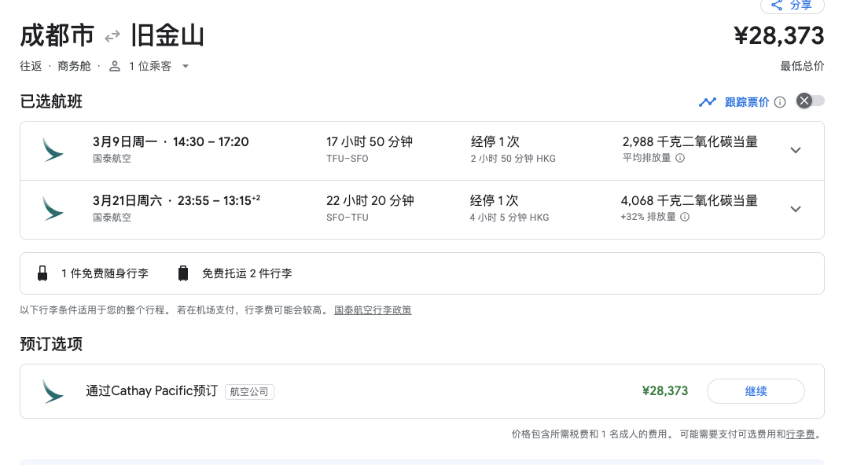Open the baggage fees link
This screenshot has height=465, width=868.
pos(800,434)
